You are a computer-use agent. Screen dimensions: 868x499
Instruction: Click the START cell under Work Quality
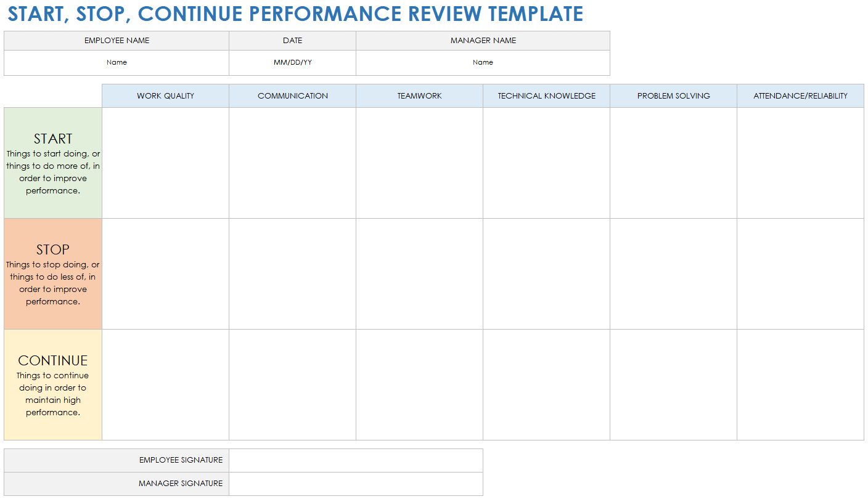click(166, 163)
